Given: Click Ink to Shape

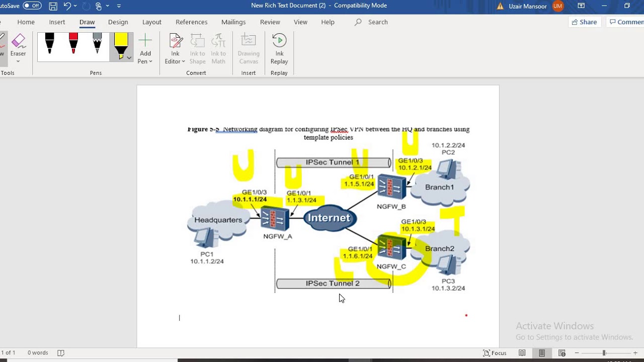Looking at the screenshot, I should (x=197, y=49).
